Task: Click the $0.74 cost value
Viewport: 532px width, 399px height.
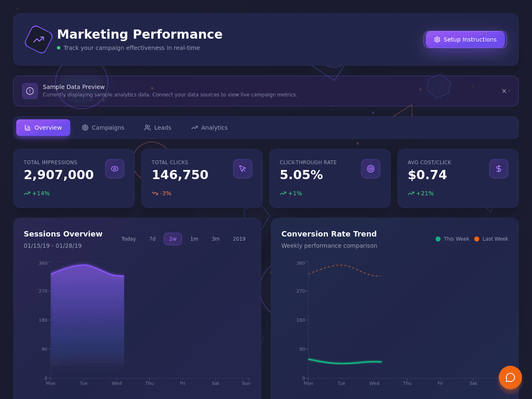Action: [427, 175]
